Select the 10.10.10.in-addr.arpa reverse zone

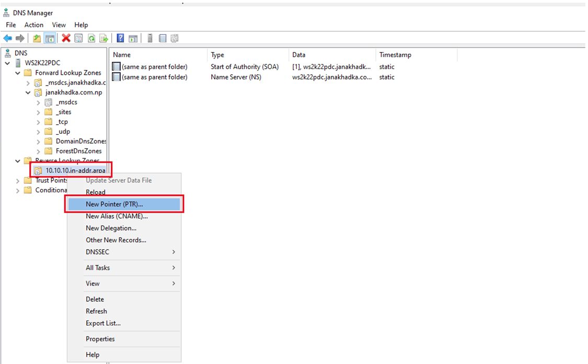coord(71,170)
